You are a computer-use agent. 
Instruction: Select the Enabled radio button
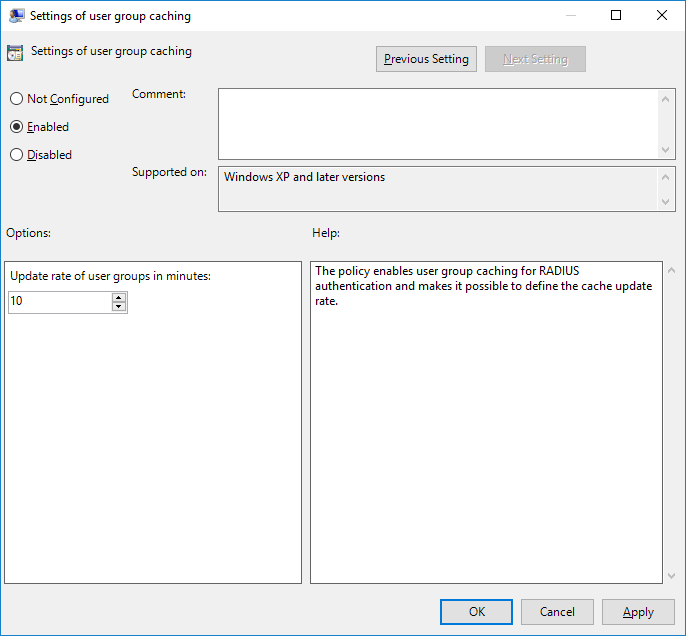pos(16,127)
